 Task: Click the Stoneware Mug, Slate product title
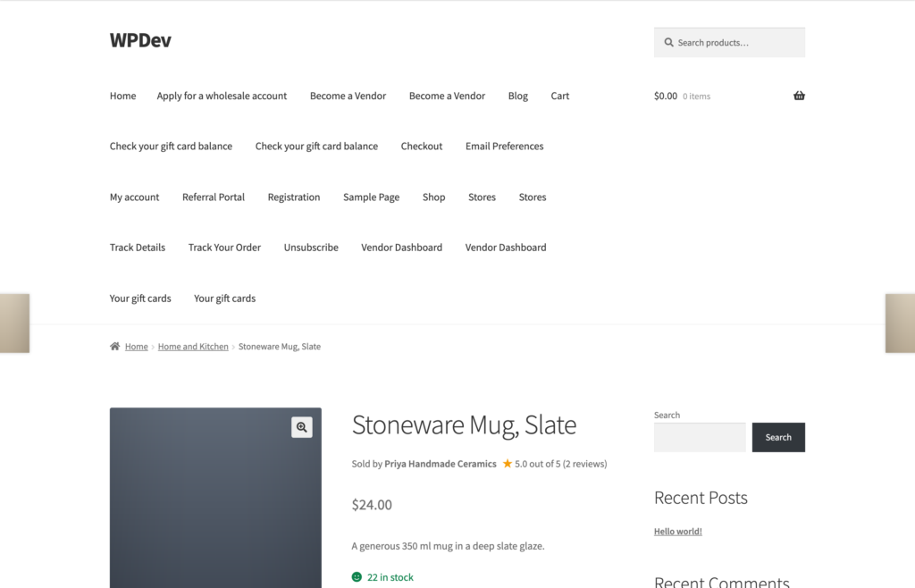464,424
